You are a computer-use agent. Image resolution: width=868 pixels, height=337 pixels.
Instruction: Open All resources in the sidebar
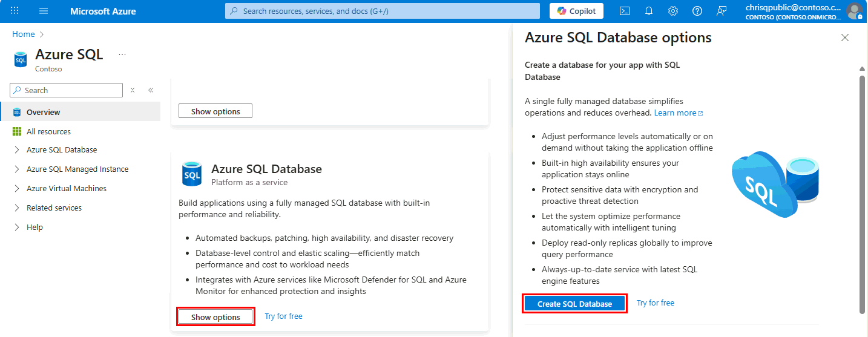pyautogui.click(x=48, y=131)
